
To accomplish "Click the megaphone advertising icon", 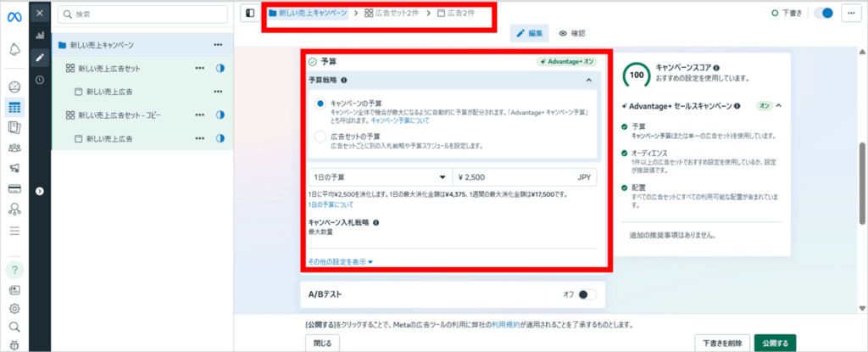I will tap(14, 168).
